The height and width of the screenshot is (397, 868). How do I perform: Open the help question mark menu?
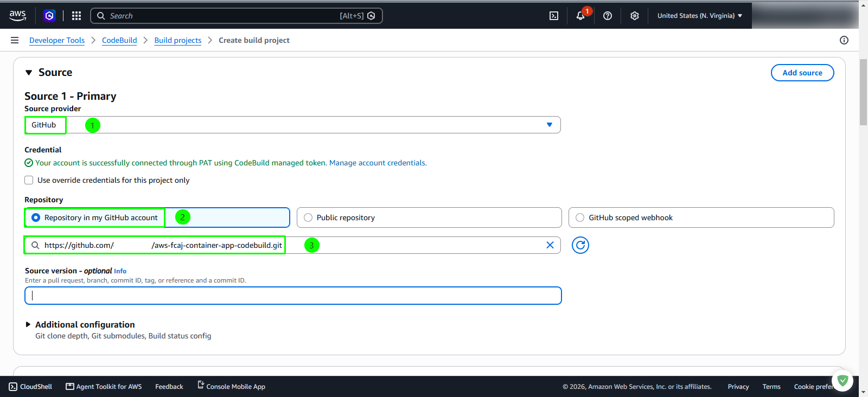[608, 16]
